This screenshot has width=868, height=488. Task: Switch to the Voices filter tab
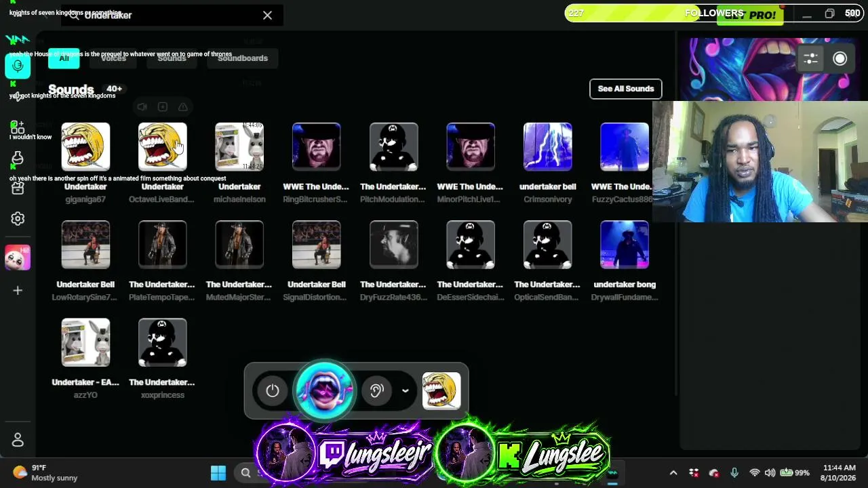tap(113, 58)
